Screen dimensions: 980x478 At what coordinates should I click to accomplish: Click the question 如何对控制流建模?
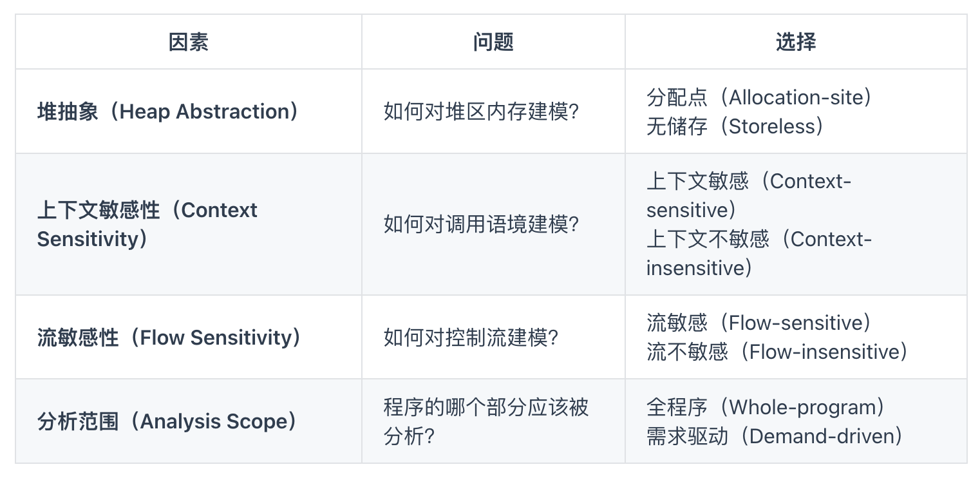click(x=471, y=338)
